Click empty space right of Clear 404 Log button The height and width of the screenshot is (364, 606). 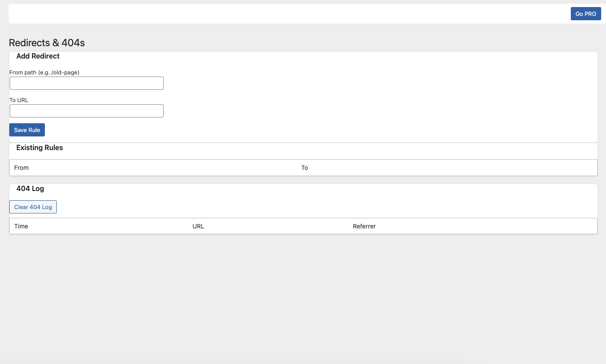tap(308, 207)
